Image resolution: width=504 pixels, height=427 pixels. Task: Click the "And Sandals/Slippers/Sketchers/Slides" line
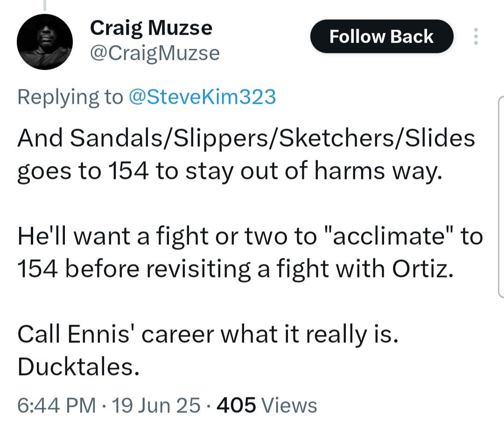246,139
